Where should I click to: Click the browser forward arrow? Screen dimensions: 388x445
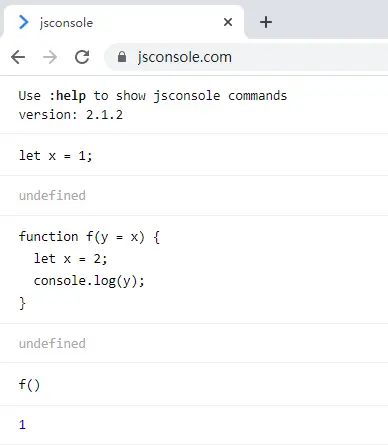click(50, 57)
